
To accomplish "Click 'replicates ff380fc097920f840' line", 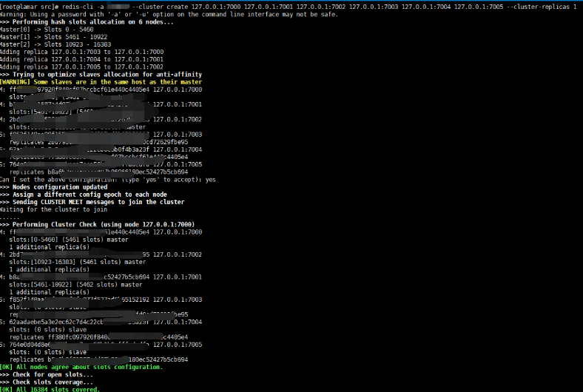I will 98,337.
